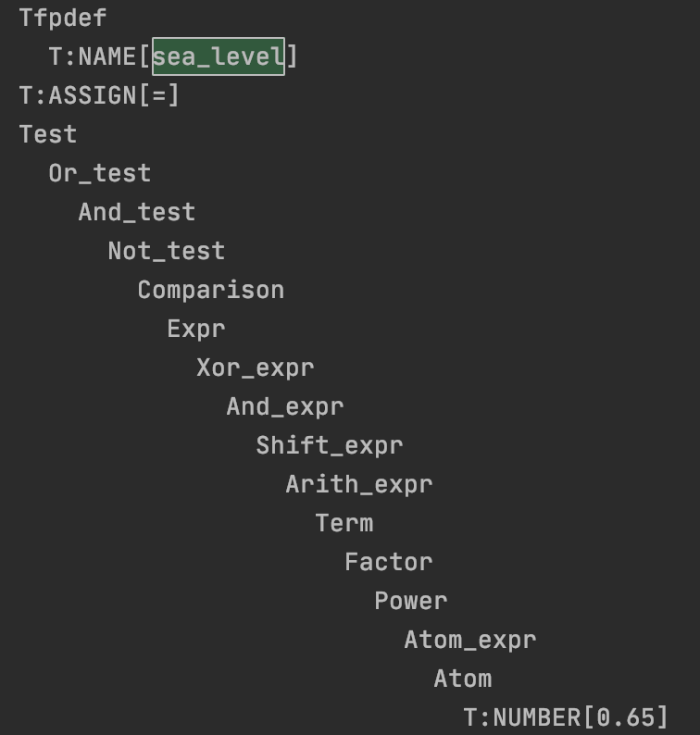Select the Not_test tree node
Screen dimensions: 700x735
(167, 251)
